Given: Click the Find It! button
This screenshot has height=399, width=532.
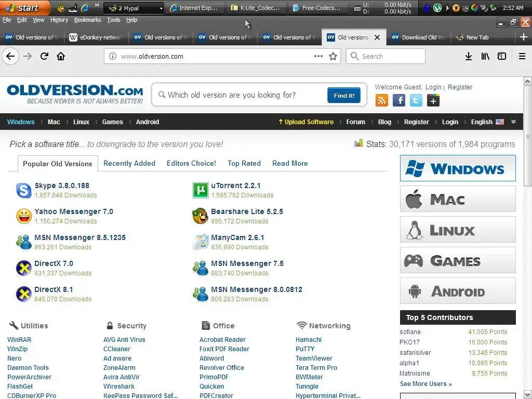Looking at the screenshot, I should (344, 96).
